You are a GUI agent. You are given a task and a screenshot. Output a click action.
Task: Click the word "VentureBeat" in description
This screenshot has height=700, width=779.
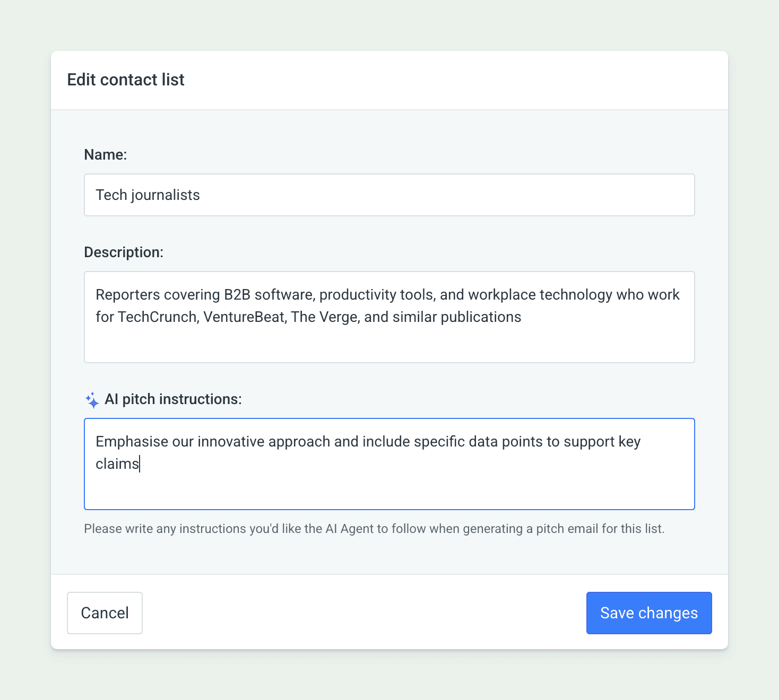[x=244, y=317]
